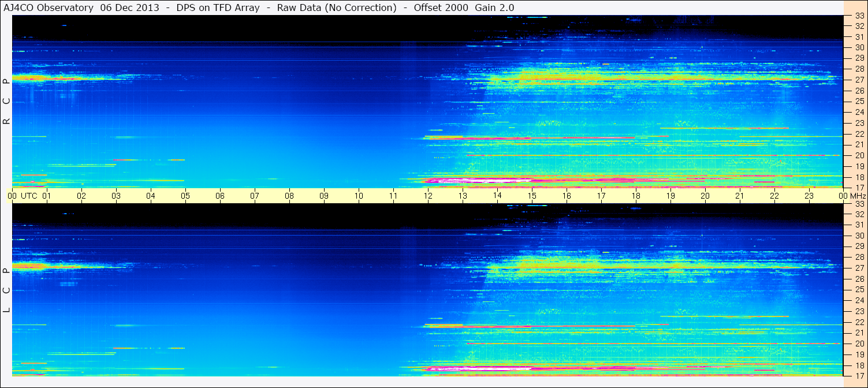
Task: Pick the 23 hour tick on UTC axis
Action: (x=809, y=196)
